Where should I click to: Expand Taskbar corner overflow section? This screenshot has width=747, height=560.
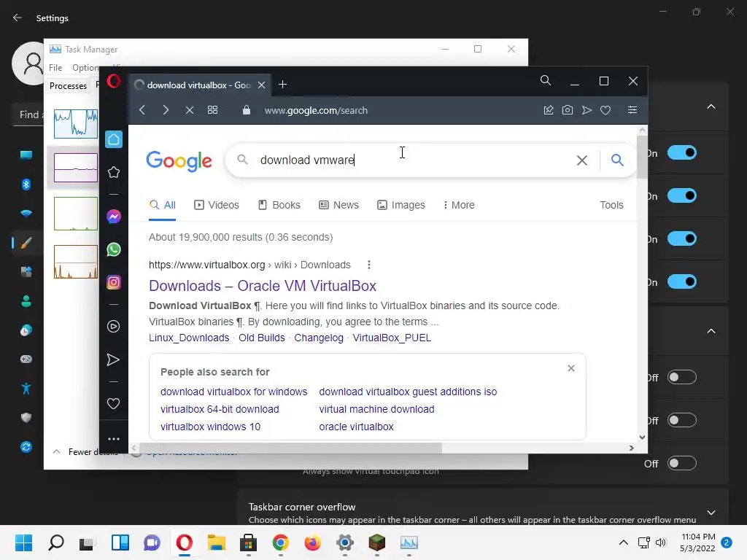[x=711, y=513]
